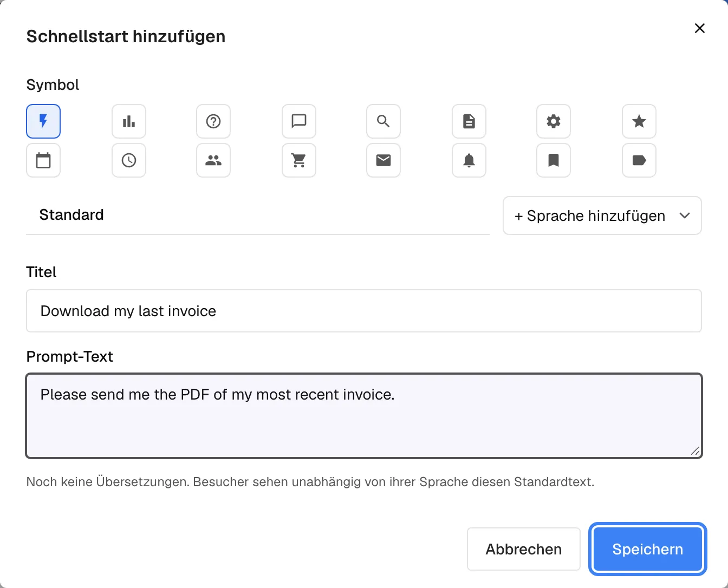
Task: Select the gear settings symbol
Action: (554, 121)
